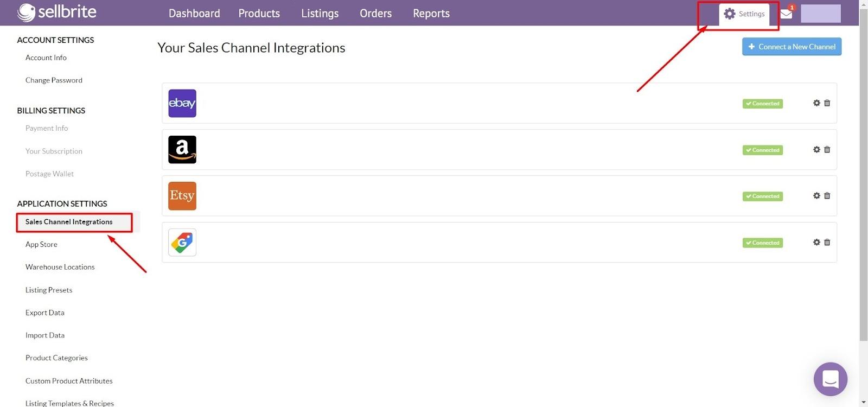Open the Etsy channel logo
Image resolution: width=868 pixels, height=407 pixels.
click(x=182, y=196)
